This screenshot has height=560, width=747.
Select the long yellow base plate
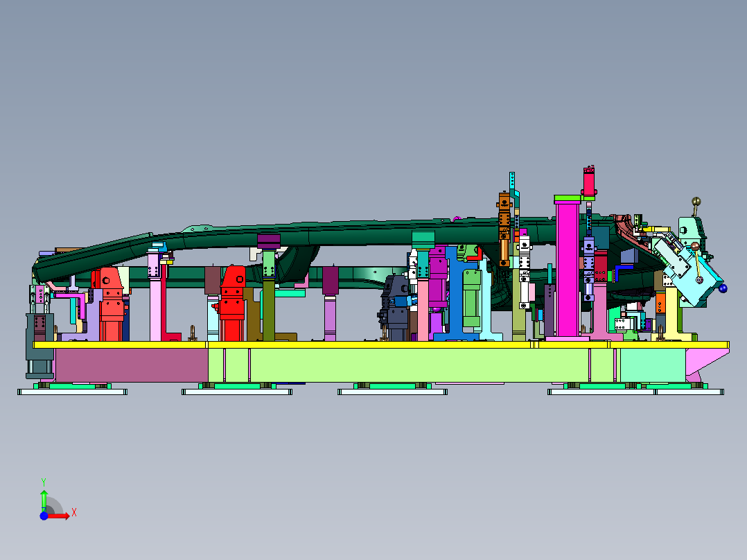tap(381, 344)
